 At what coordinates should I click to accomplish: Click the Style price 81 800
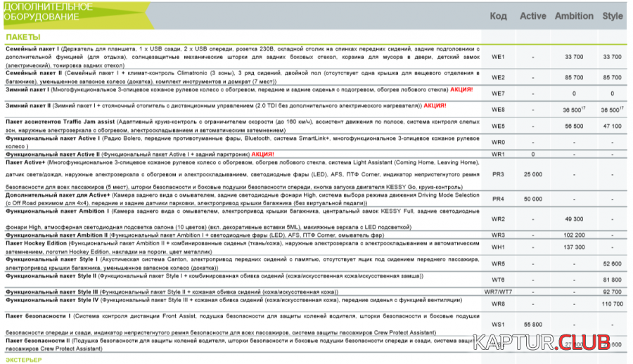612,280
